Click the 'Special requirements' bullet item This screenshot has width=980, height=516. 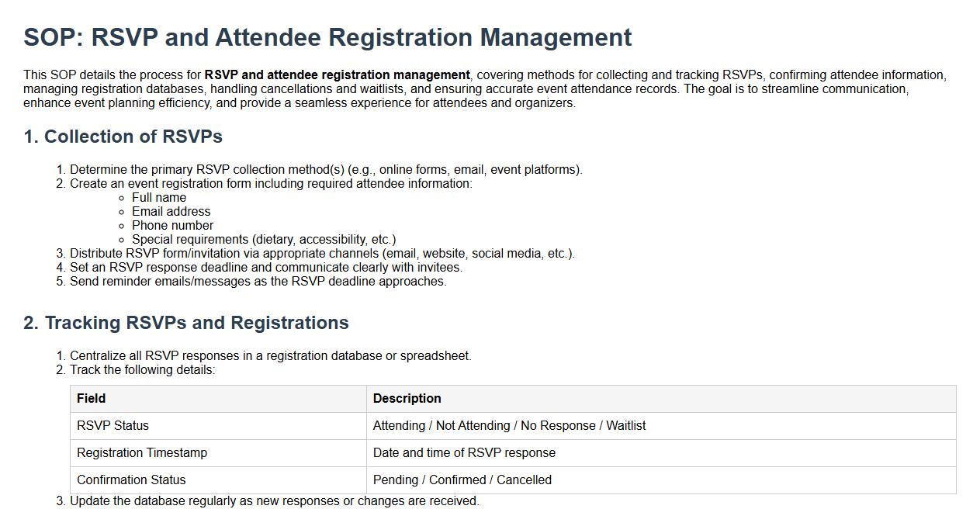point(264,240)
